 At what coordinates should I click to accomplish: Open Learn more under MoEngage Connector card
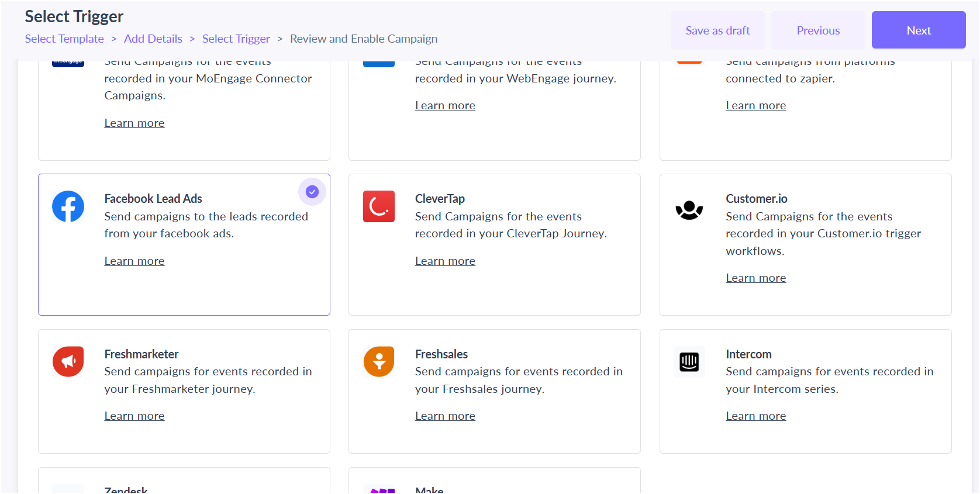134,123
